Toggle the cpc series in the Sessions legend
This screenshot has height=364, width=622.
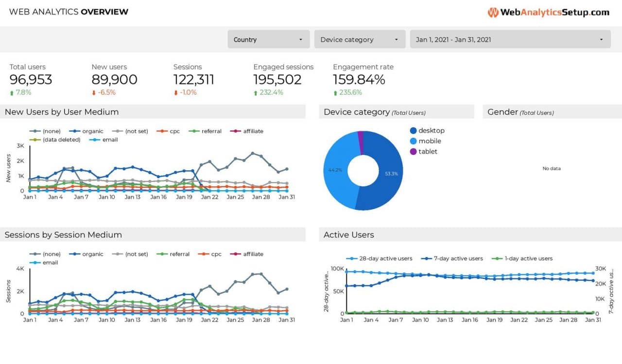204,254
